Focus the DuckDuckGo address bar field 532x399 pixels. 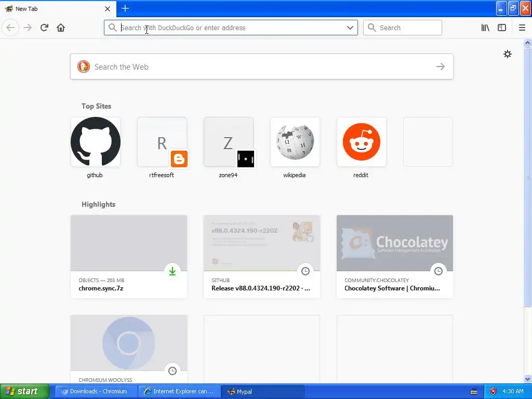point(231,28)
